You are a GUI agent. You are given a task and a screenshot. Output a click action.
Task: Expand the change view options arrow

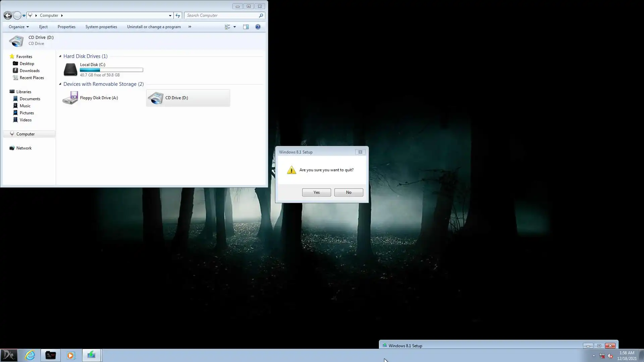(x=234, y=27)
